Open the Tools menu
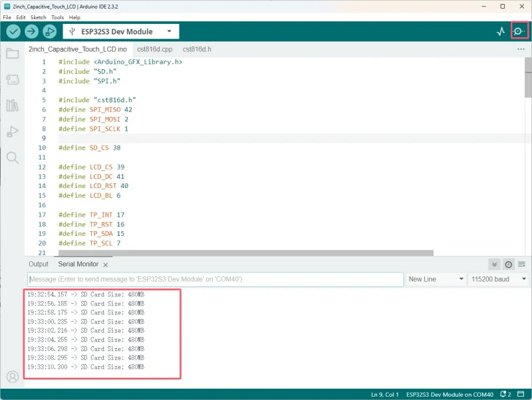The image size is (532, 400). coord(58,17)
